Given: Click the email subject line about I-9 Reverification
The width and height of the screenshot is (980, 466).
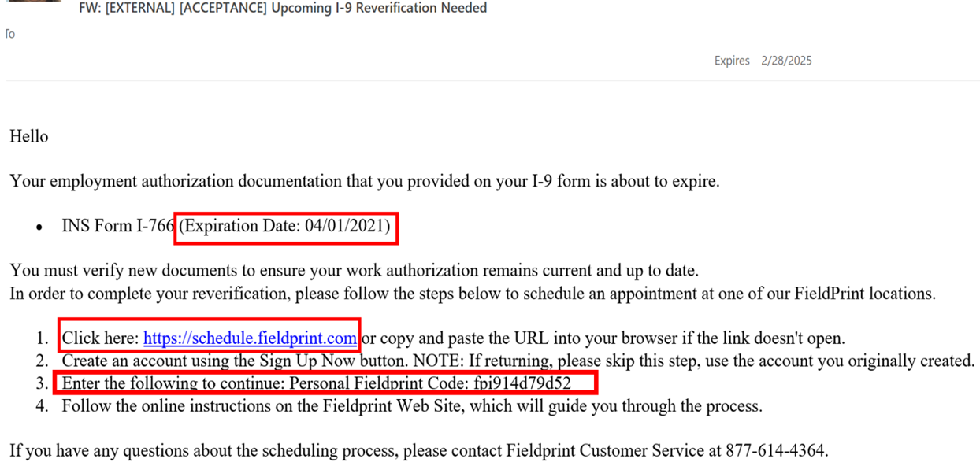Looking at the screenshot, I should coord(283,9).
